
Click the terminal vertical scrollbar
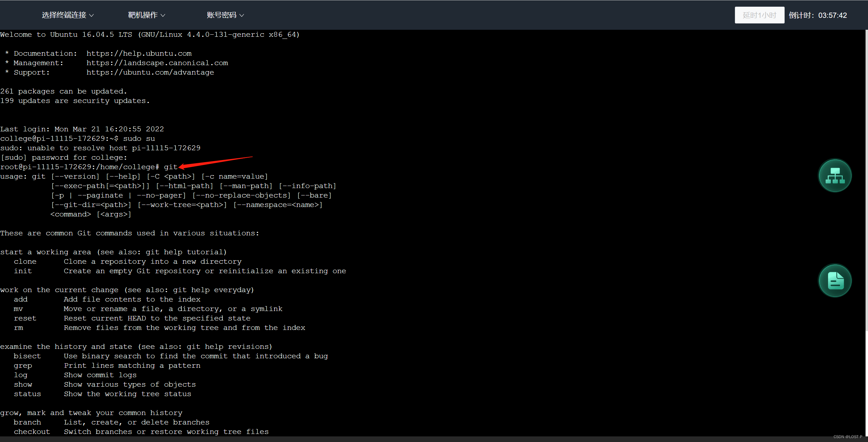tap(866, 180)
